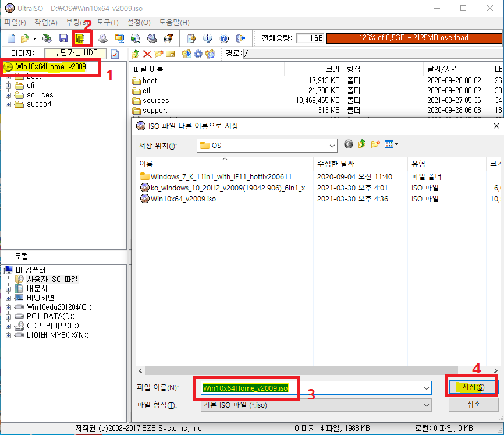The image size is (504, 435).
Task: Select 사용자 ISO 파일 in local tree
Action: (x=52, y=280)
